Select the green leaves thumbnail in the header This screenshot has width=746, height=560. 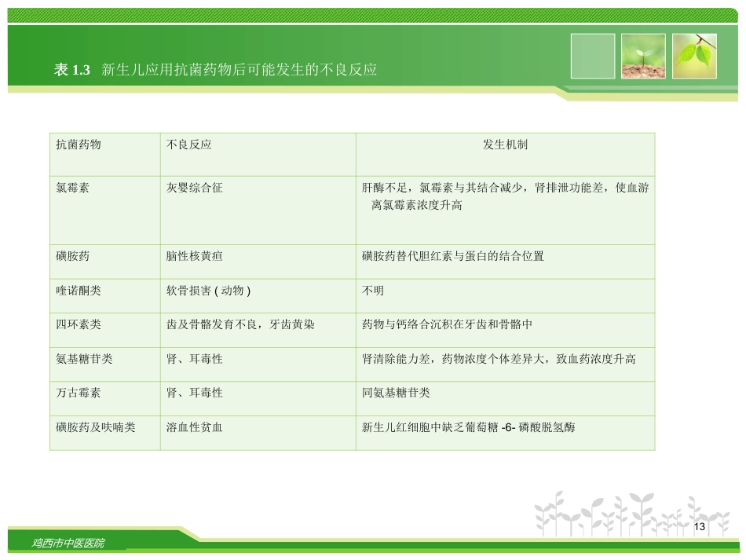(694, 56)
